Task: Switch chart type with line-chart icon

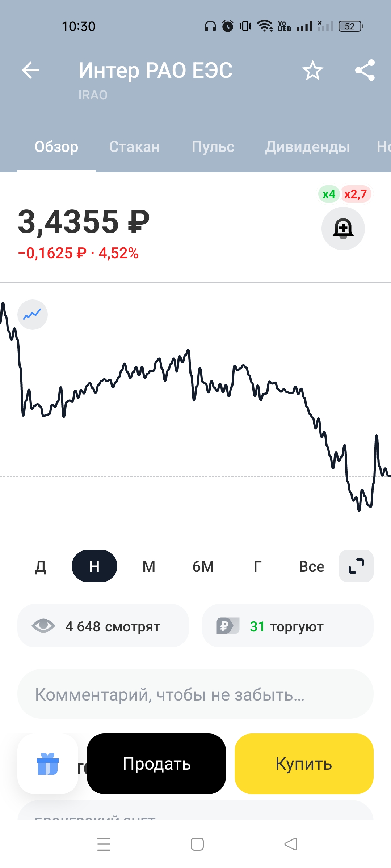Action: click(x=33, y=315)
